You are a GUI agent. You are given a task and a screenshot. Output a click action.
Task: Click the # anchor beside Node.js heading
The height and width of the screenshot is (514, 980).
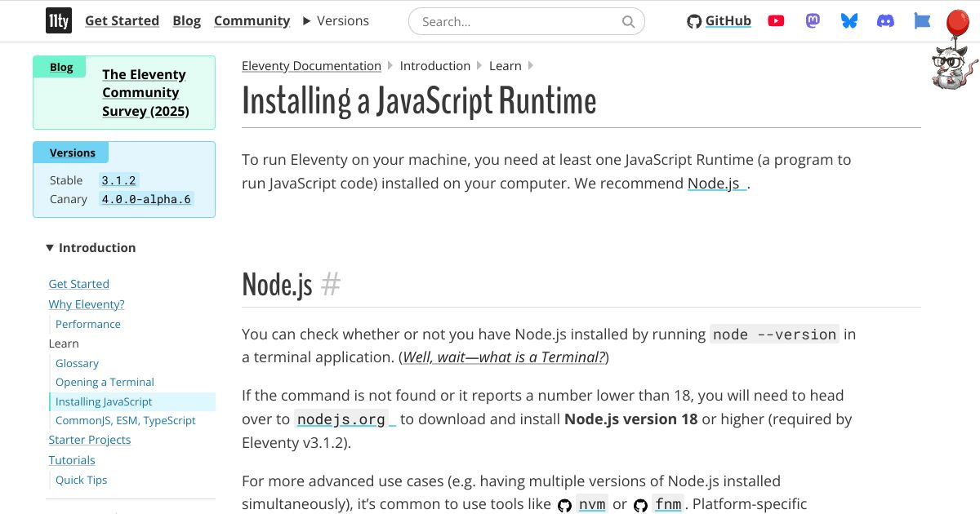pyautogui.click(x=331, y=285)
